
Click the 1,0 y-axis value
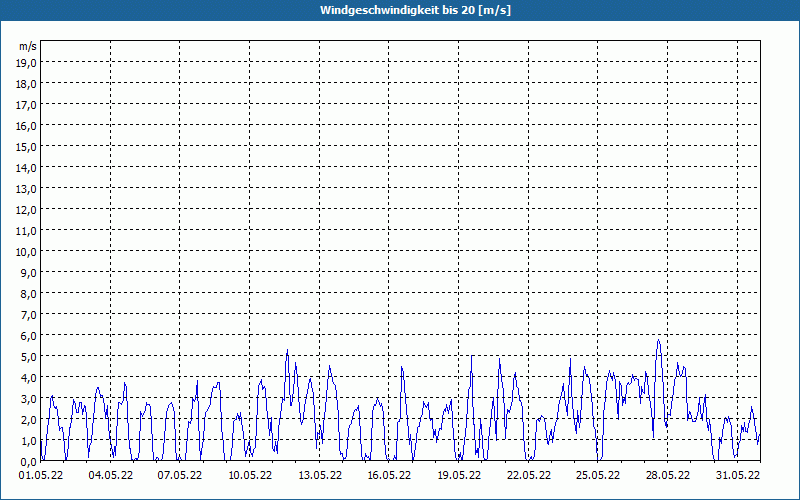30,441
